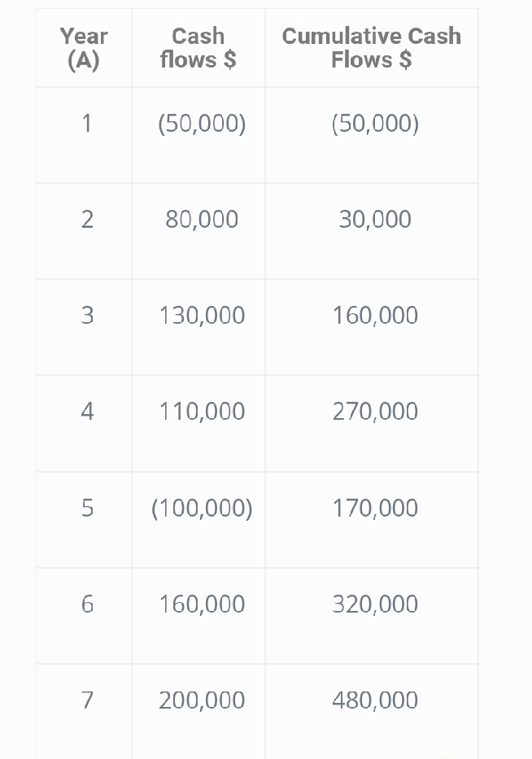Select the 80,000 cash flow cell
Image resolution: width=532 pixels, height=759 pixels.
pos(202,220)
